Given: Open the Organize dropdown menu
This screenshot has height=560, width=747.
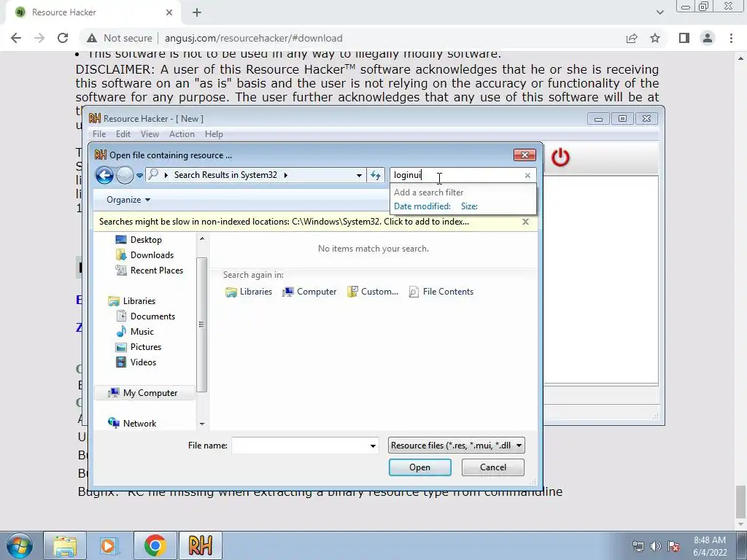Looking at the screenshot, I should pos(128,200).
